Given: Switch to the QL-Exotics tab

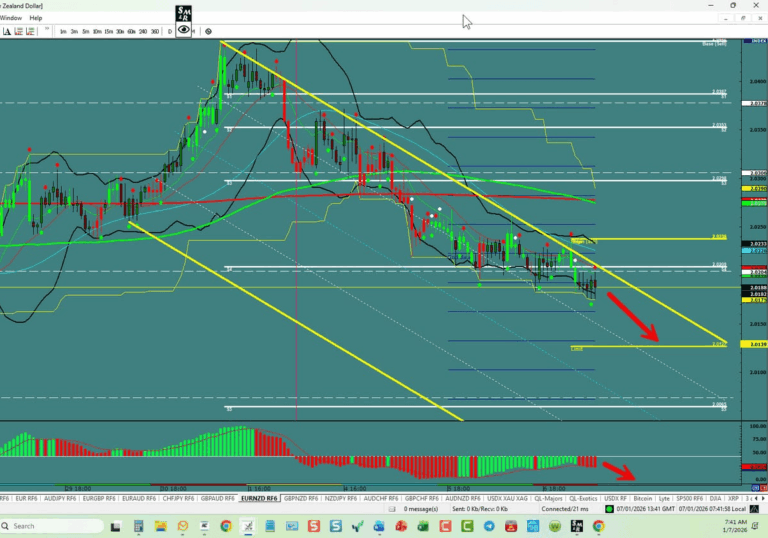Looking at the screenshot, I should tap(583, 498).
